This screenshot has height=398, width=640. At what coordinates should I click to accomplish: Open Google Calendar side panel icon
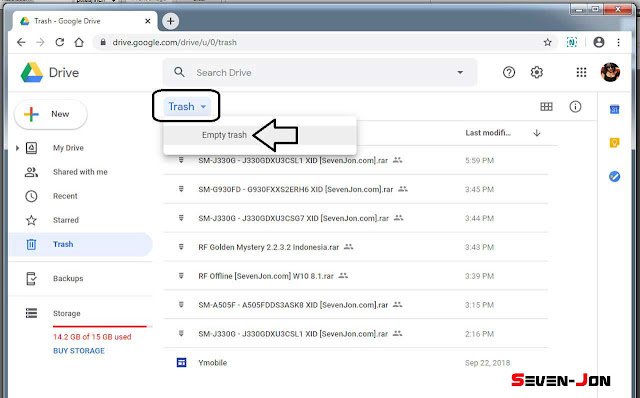click(x=614, y=109)
